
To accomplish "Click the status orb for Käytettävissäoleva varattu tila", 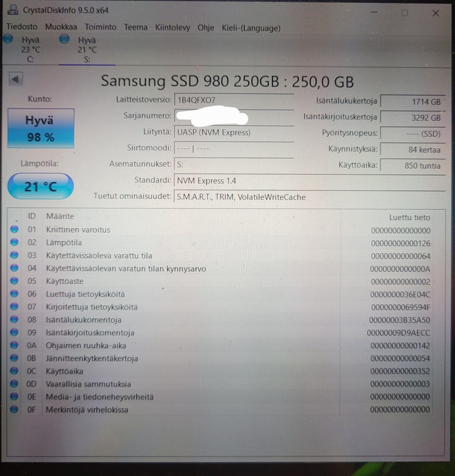I will tap(14, 255).
